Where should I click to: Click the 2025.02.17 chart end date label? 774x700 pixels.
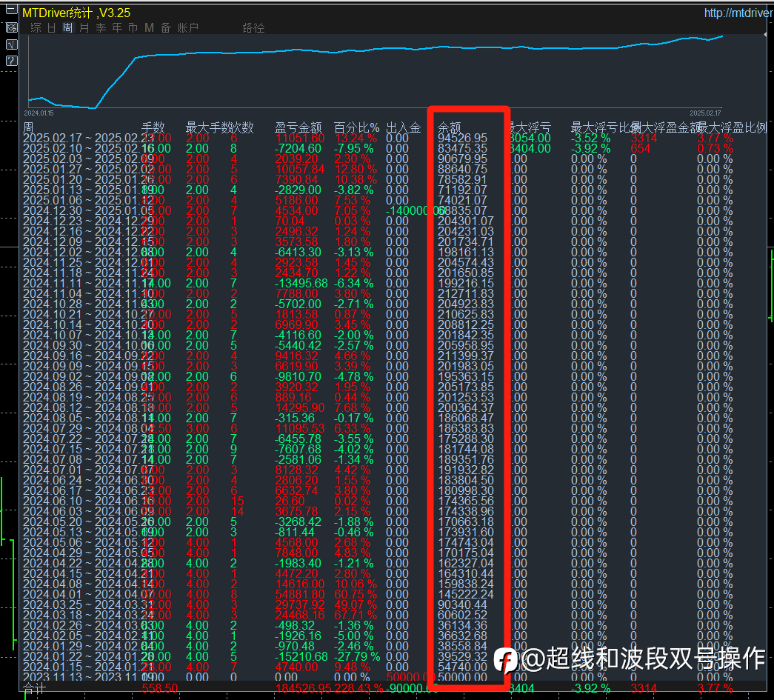[x=705, y=113]
